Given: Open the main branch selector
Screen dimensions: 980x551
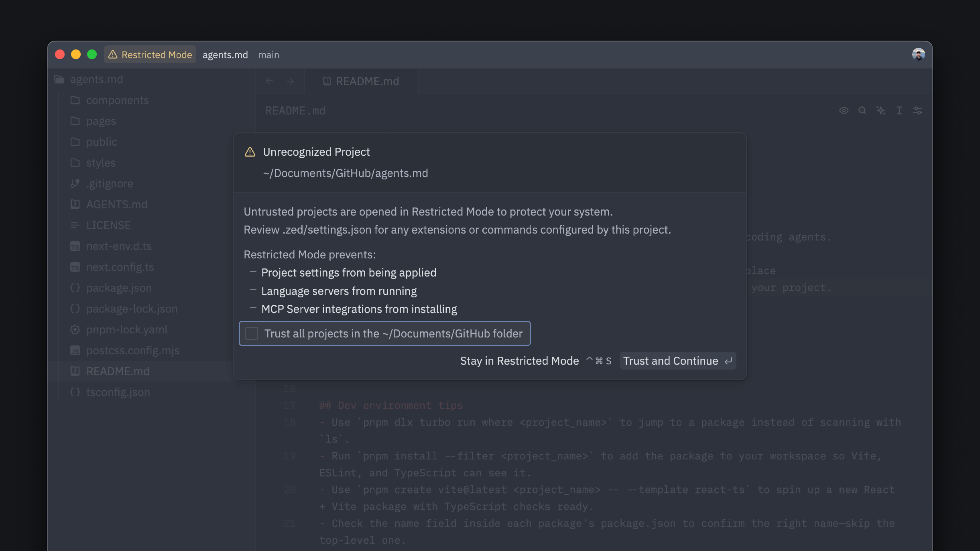Looking at the screenshot, I should [x=268, y=55].
